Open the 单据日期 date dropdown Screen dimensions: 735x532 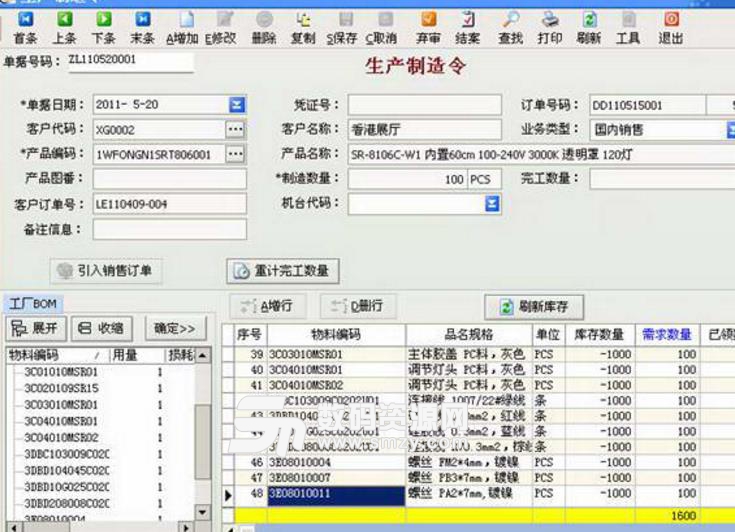(x=237, y=105)
